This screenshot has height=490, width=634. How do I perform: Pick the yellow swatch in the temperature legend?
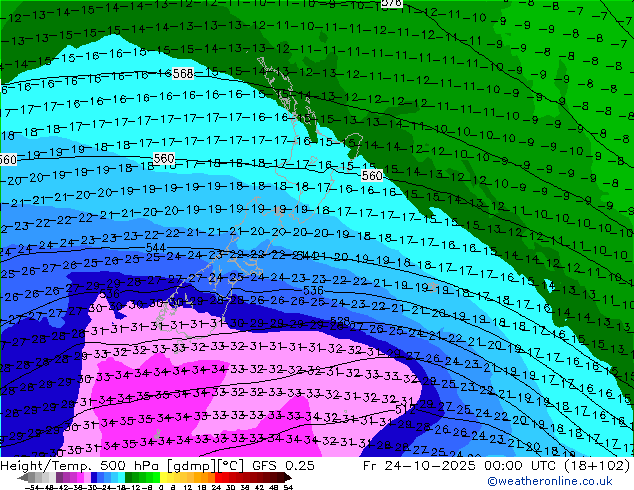coord(163,477)
